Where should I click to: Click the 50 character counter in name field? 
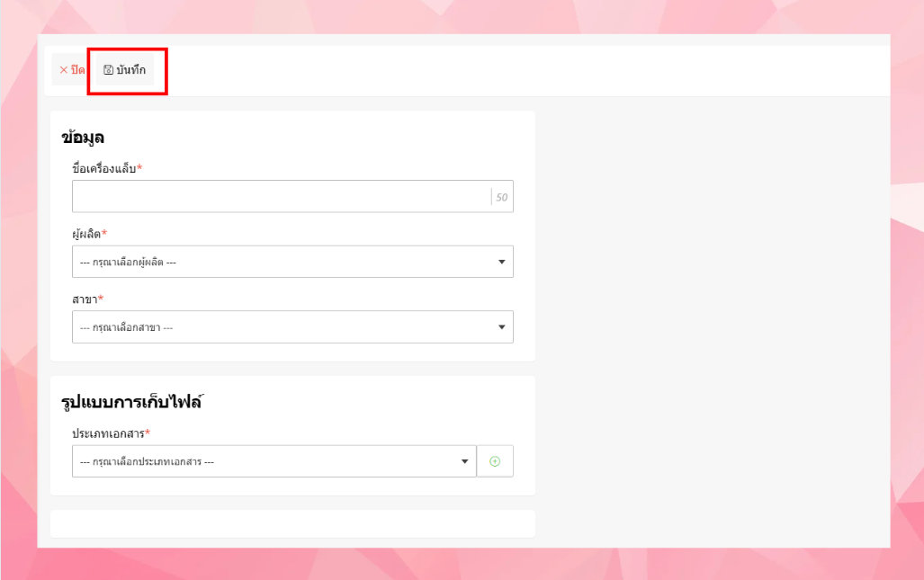coord(502,197)
